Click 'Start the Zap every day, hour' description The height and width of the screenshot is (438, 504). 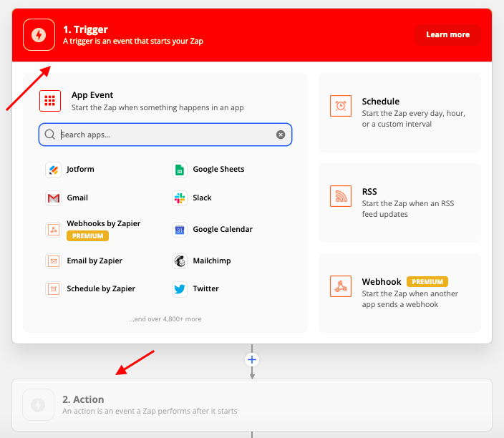point(413,119)
